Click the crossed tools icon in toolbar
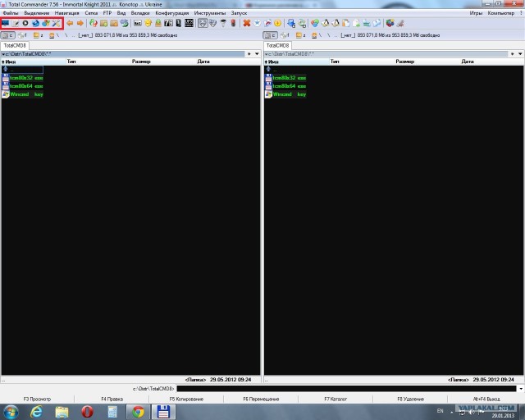The width and height of the screenshot is (525, 420). click(57, 23)
